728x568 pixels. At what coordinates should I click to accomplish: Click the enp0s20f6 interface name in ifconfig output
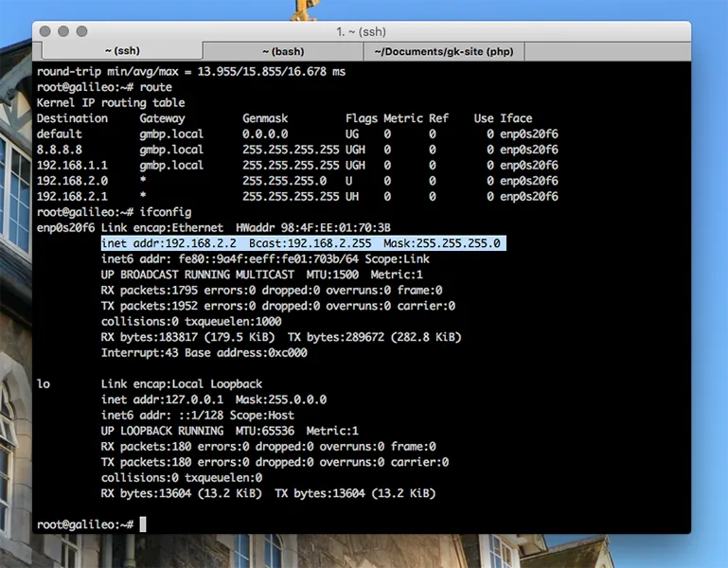point(65,227)
